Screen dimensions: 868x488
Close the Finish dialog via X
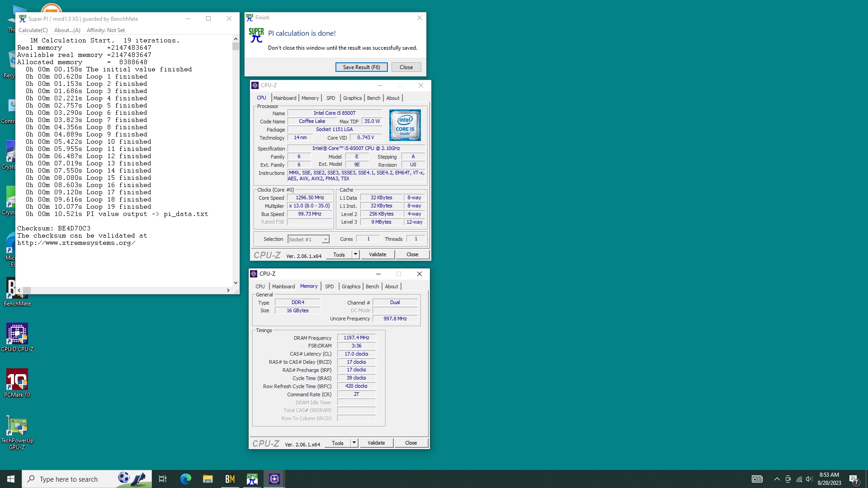point(419,18)
